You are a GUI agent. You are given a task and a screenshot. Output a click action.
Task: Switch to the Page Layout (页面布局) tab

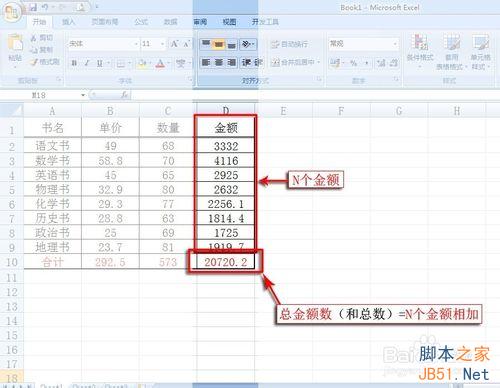coord(105,22)
